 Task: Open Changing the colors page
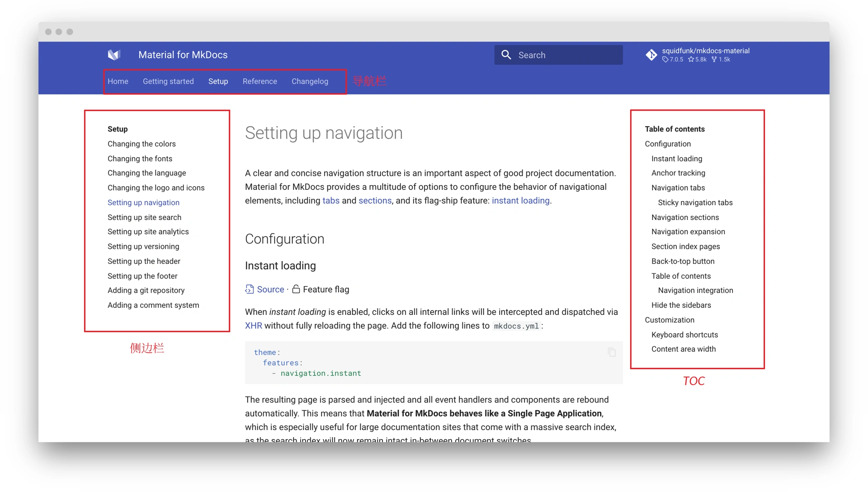[x=142, y=144]
